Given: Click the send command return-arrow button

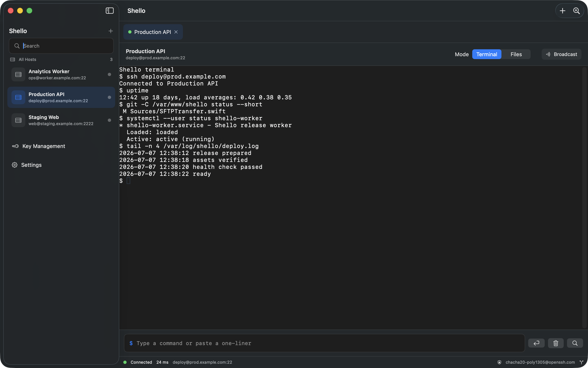Looking at the screenshot, I should tap(536, 343).
